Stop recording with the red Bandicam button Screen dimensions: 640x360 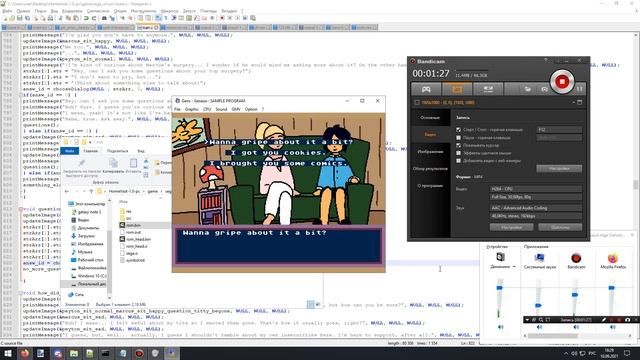coord(562,82)
